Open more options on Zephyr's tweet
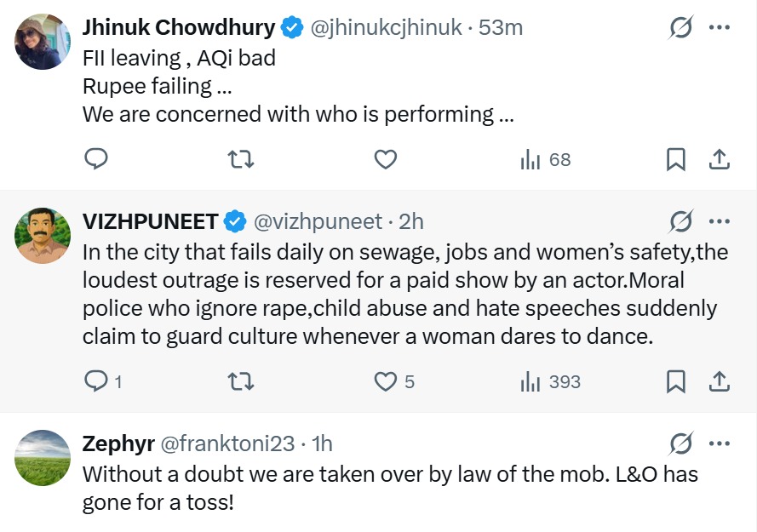The image size is (757, 532). click(x=720, y=443)
